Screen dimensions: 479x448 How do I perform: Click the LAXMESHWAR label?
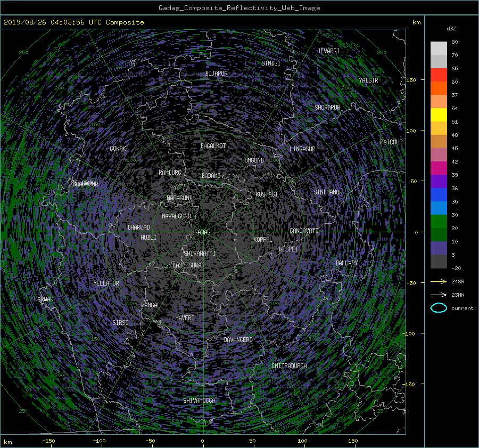[x=188, y=265]
